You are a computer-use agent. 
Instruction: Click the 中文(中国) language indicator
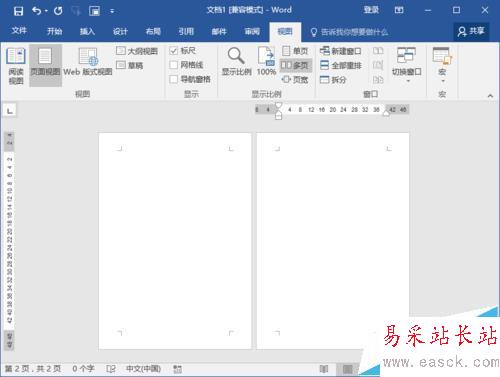tap(144, 369)
